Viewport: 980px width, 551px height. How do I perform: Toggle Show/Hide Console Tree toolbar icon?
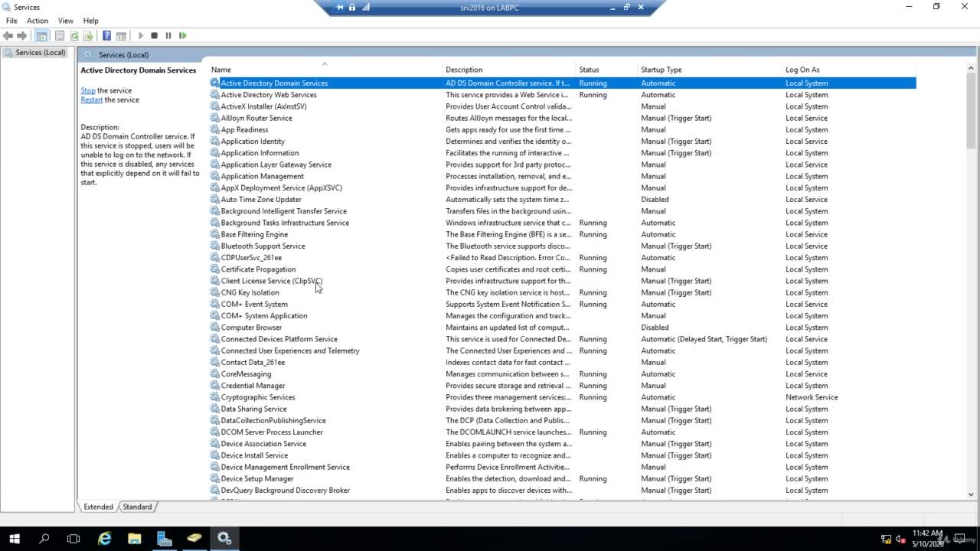[41, 36]
